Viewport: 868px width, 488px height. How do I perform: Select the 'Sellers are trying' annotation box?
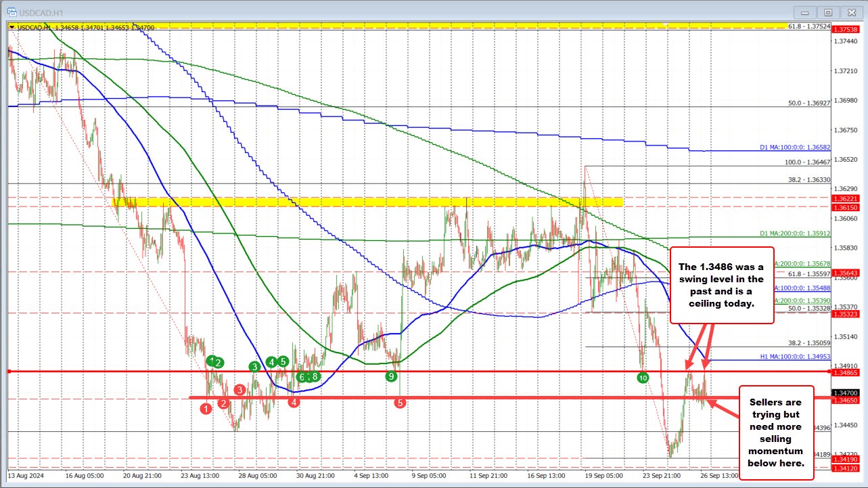(x=775, y=433)
